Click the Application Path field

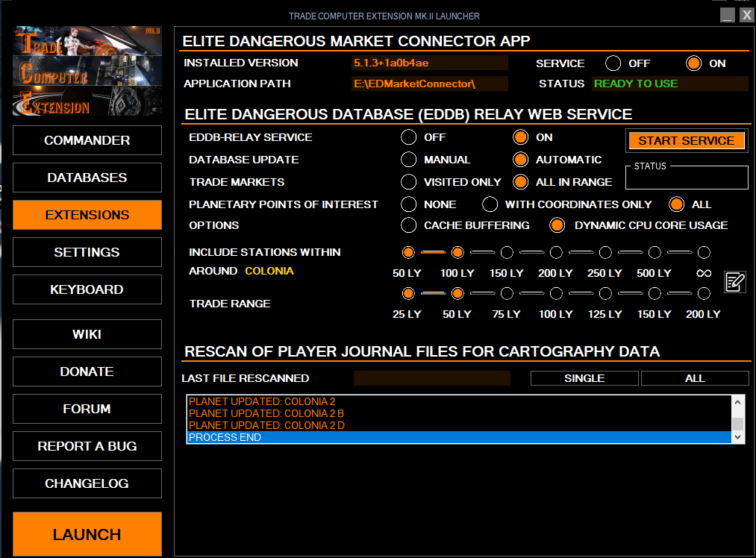(x=430, y=84)
